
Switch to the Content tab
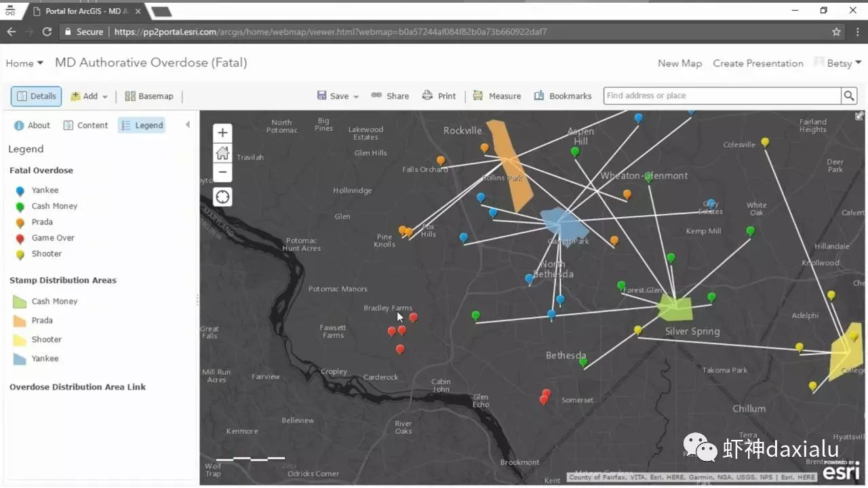click(85, 125)
